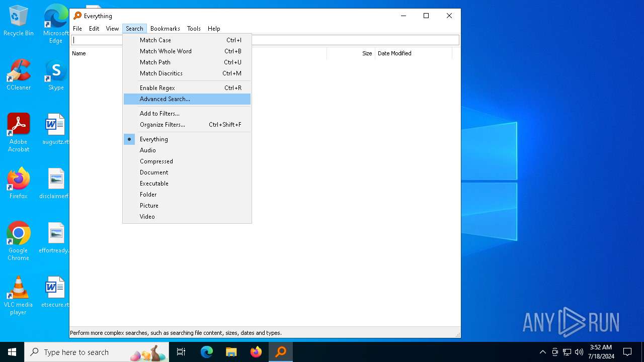Viewport: 644px width, 362px height.
Task: Open the augustz document on the desktop
Action: 56,129
